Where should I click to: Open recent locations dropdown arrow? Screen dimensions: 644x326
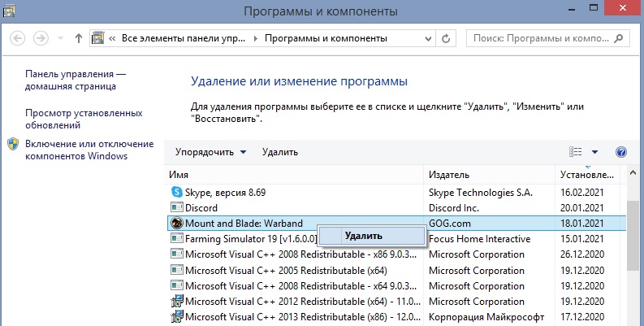pyautogui.click(x=60, y=39)
